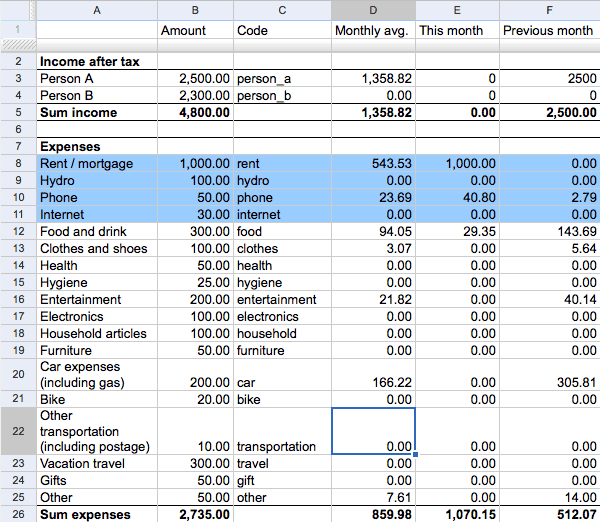Screen dimensions: 600x522
Task: Select column A header
Action: (x=97, y=10)
